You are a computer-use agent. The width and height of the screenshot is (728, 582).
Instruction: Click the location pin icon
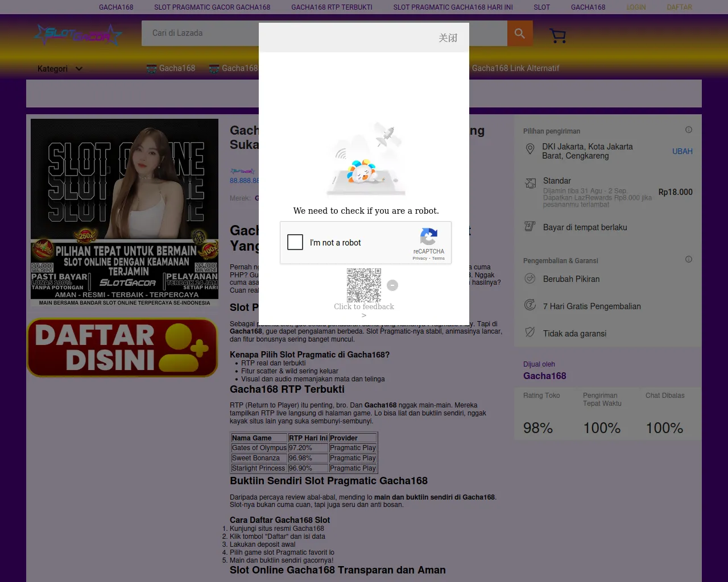click(530, 149)
